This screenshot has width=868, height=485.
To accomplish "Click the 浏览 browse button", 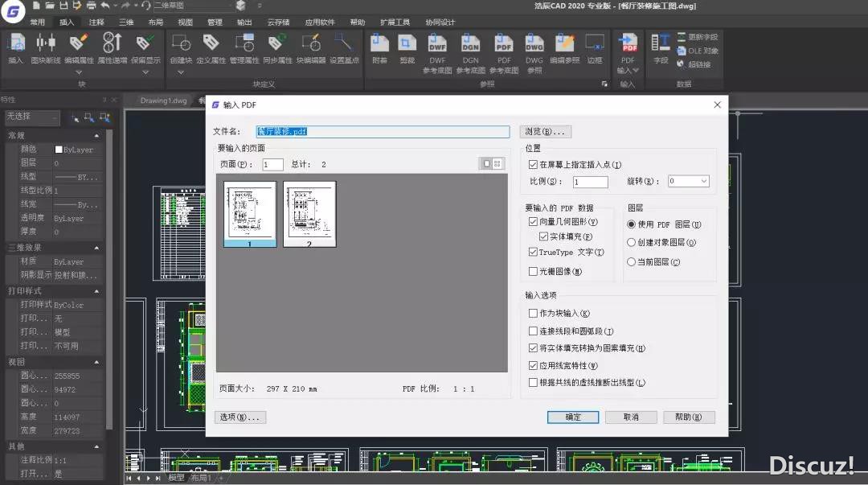I will 545,132.
